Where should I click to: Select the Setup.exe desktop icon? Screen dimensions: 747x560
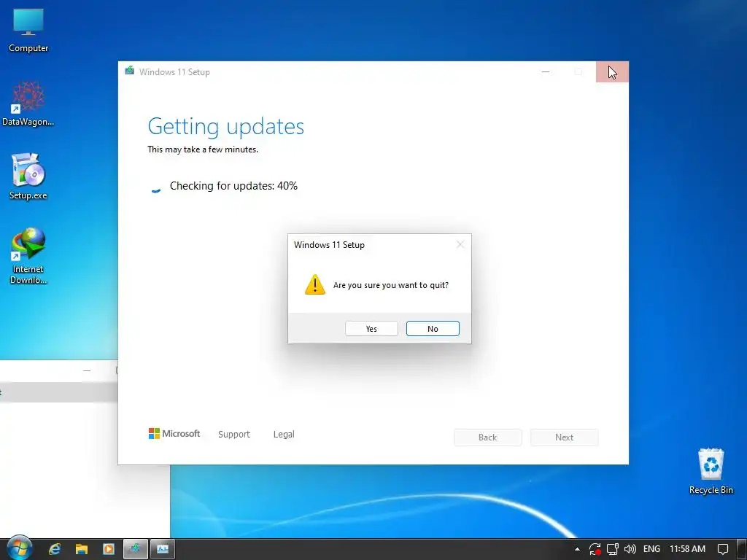(x=28, y=176)
